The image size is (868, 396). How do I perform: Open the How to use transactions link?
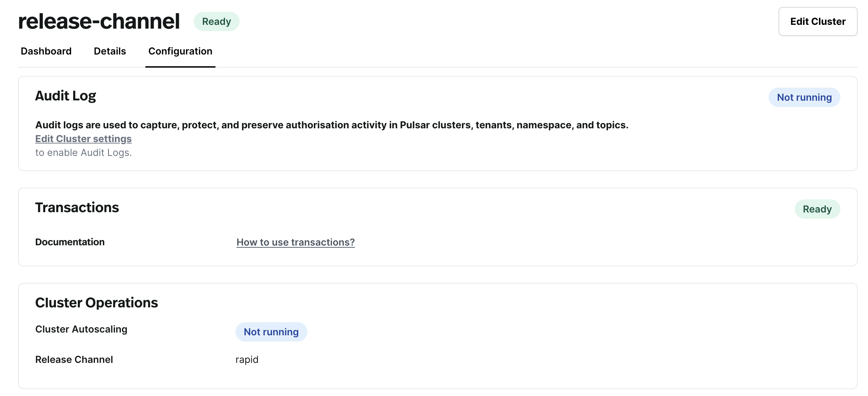296,242
